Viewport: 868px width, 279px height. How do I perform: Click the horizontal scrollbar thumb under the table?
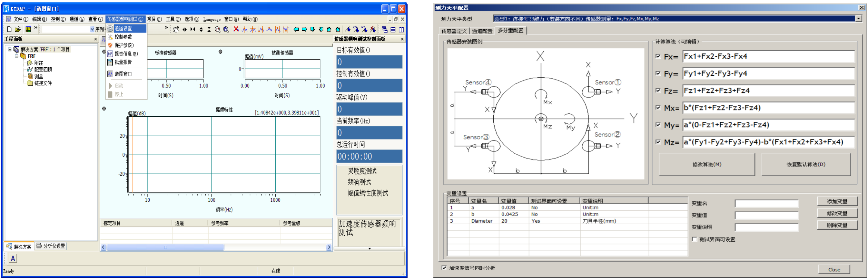pos(165,247)
